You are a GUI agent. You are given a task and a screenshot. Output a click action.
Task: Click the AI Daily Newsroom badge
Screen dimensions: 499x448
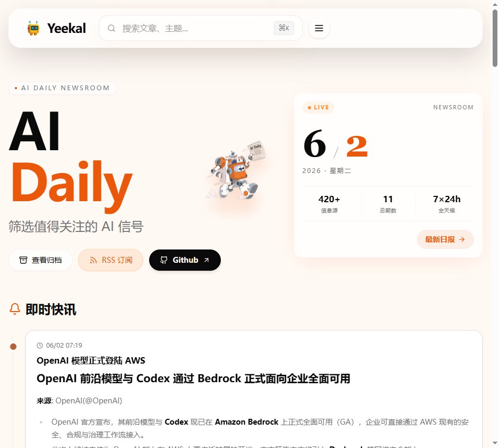(x=63, y=88)
